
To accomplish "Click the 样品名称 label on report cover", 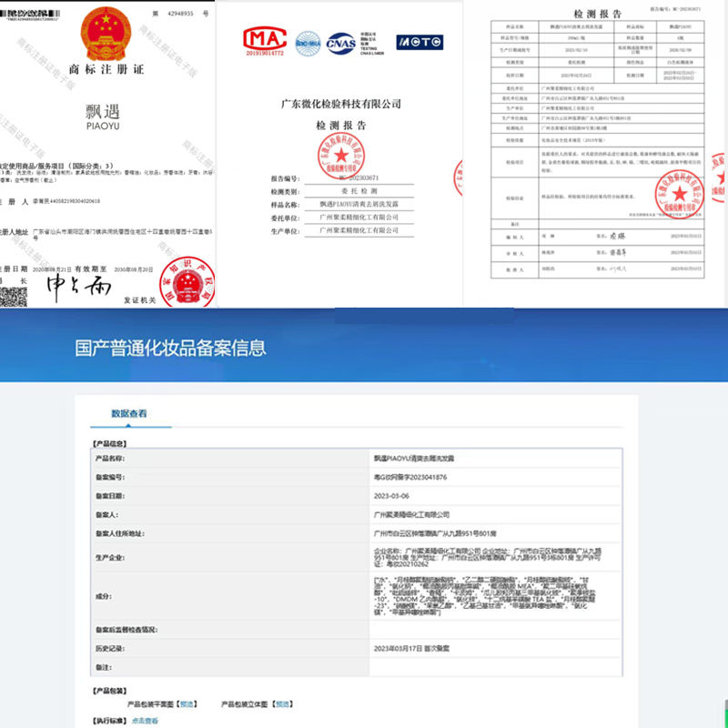I will 285,205.
